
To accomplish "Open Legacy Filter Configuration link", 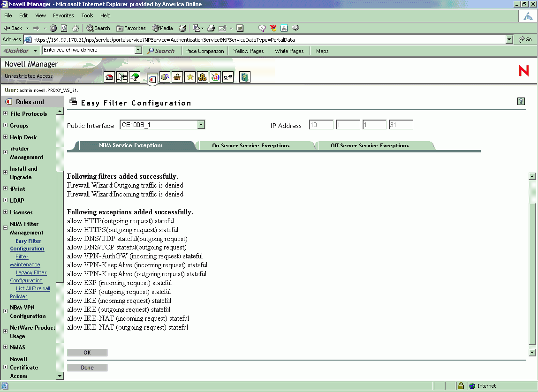I will coord(28,277).
